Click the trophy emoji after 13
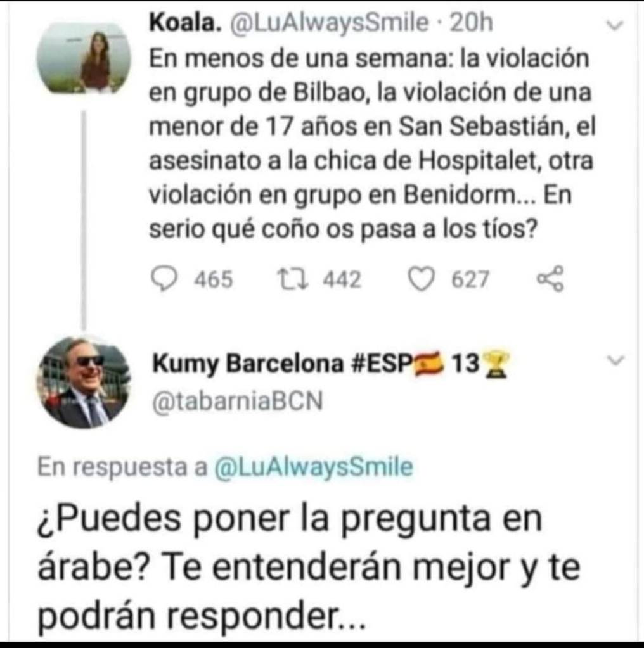Image resolution: width=644 pixels, height=648 pixels. (x=495, y=364)
